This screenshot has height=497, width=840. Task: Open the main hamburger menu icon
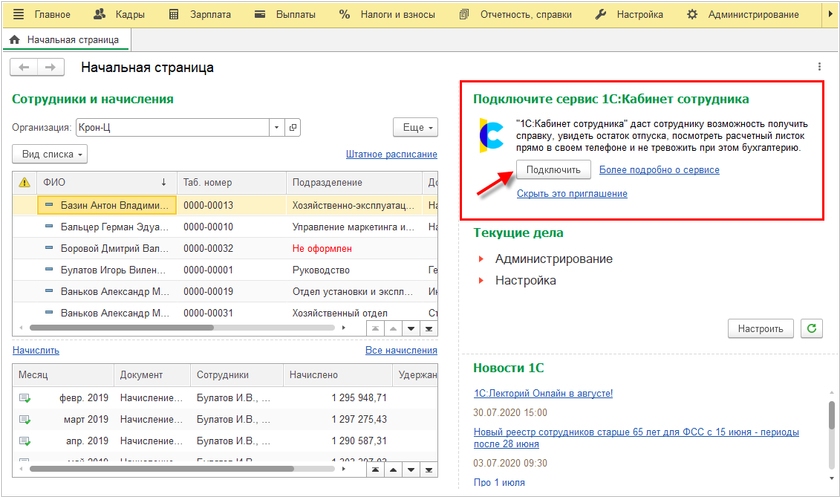(x=18, y=14)
